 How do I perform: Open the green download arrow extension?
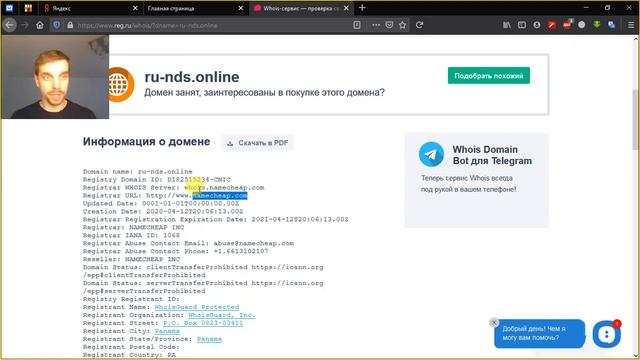(x=597, y=25)
